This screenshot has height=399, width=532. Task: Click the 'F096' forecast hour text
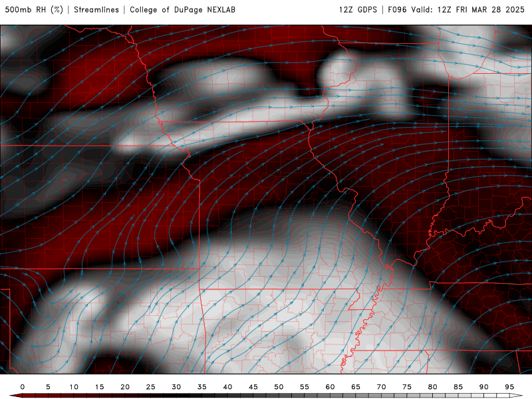397,9
